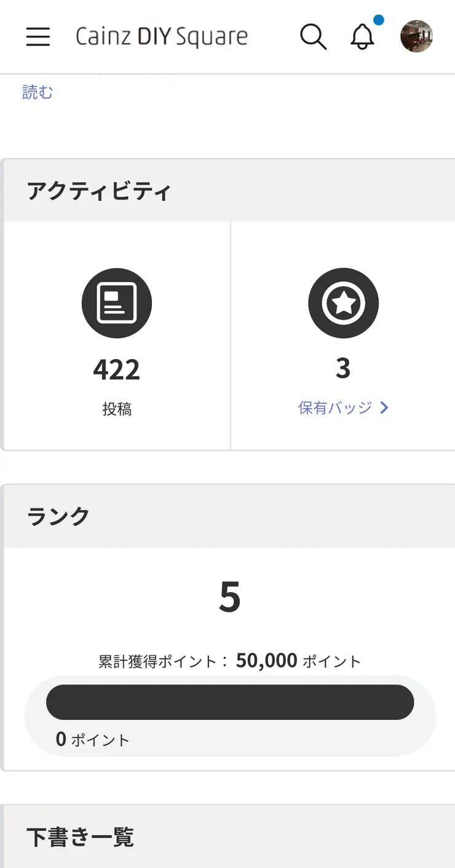455x868 pixels.
Task: Click the star badge icon
Action: tap(343, 303)
